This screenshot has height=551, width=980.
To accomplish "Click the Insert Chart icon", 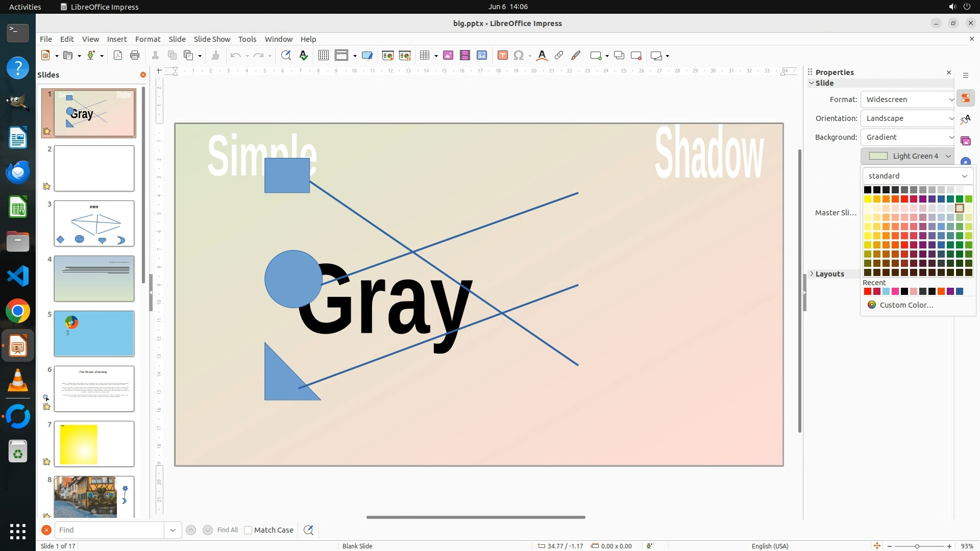I will tap(482, 56).
